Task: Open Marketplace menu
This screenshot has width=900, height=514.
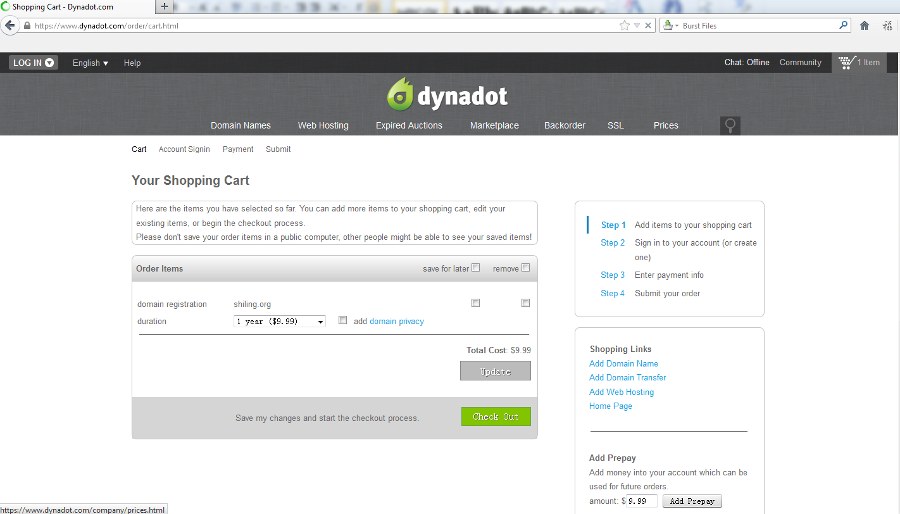Action: point(494,125)
